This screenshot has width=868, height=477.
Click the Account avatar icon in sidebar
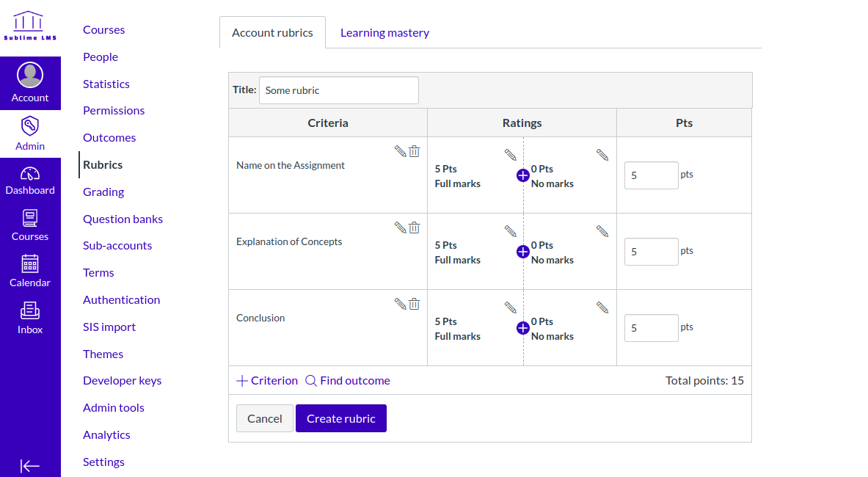click(30, 75)
